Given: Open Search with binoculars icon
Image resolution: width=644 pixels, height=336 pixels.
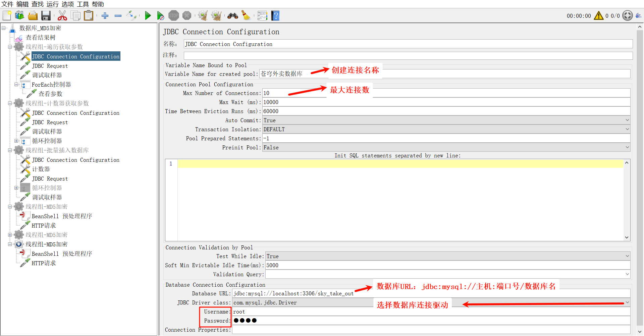Looking at the screenshot, I should 232,15.
